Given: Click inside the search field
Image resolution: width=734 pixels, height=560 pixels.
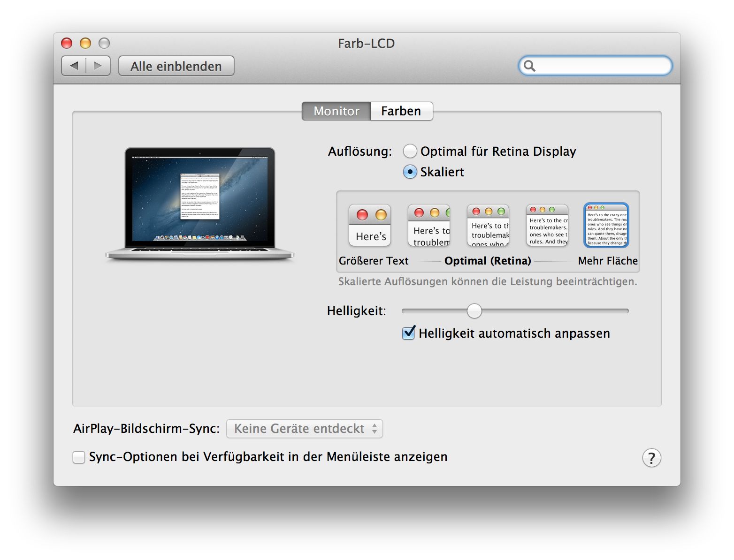Looking at the screenshot, I should point(595,66).
